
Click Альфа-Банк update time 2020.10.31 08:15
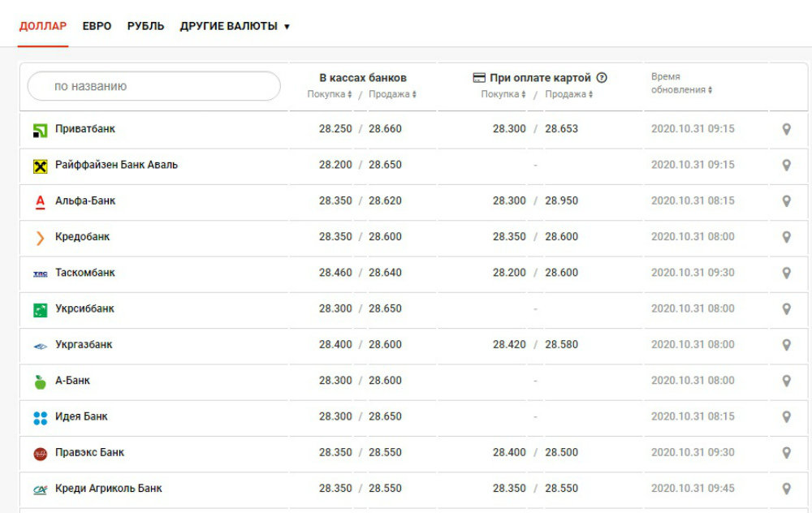pyautogui.click(x=693, y=200)
